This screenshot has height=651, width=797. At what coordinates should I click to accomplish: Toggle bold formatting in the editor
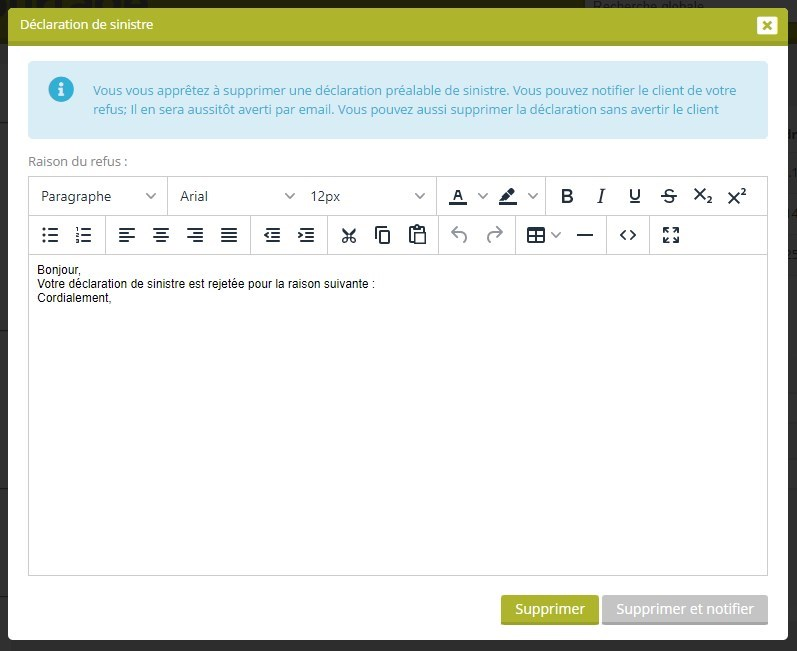[x=567, y=196]
